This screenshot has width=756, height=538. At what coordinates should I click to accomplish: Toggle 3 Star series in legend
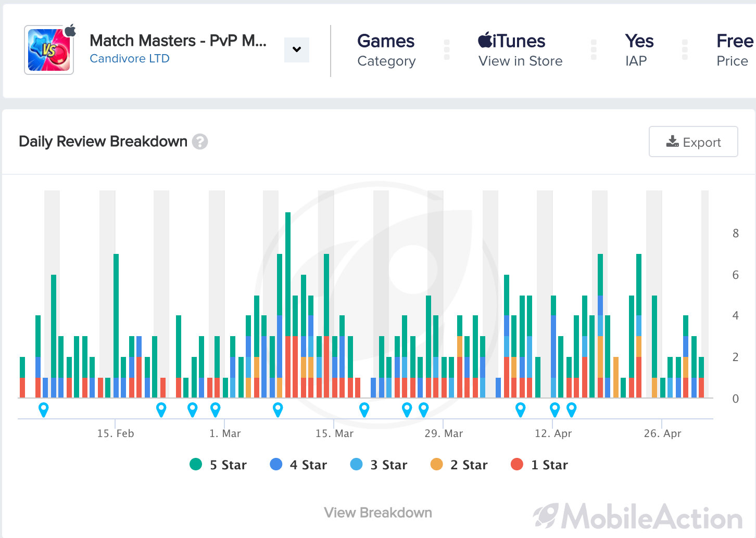pyautogui.click(x=379, y=465)
